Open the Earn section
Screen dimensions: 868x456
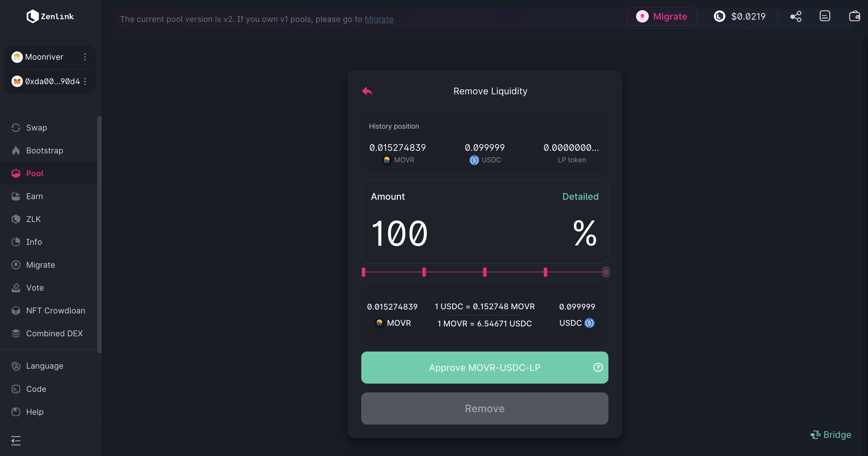(34, 196)
